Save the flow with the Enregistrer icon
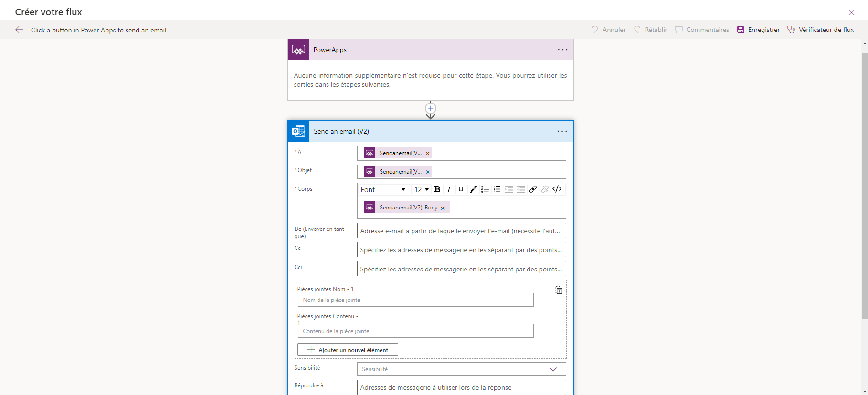The width and height of the screenshot is (868, 395). (x=741, y=30)
